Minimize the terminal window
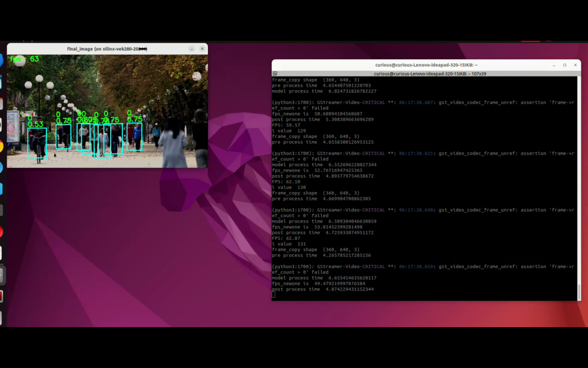Screen dimensions: 588x368 pos(554,65)
